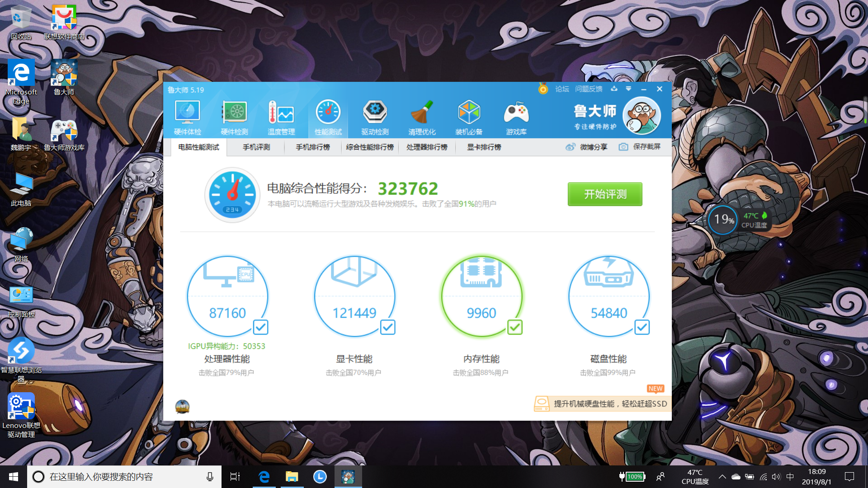The height and width of the screenshot is (488, 868).
Task: Uncheck the 内存性能 test checkbox
Action: (x=514, y=327)
